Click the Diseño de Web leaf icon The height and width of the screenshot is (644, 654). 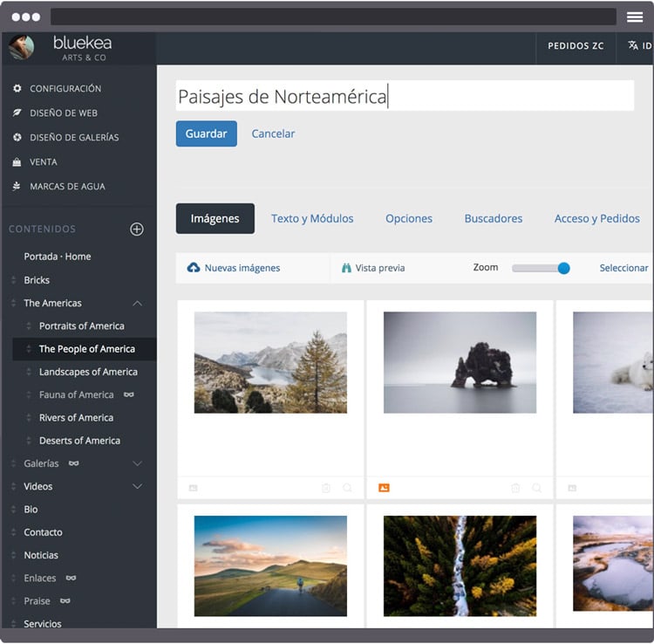click(x=17, y=113)
